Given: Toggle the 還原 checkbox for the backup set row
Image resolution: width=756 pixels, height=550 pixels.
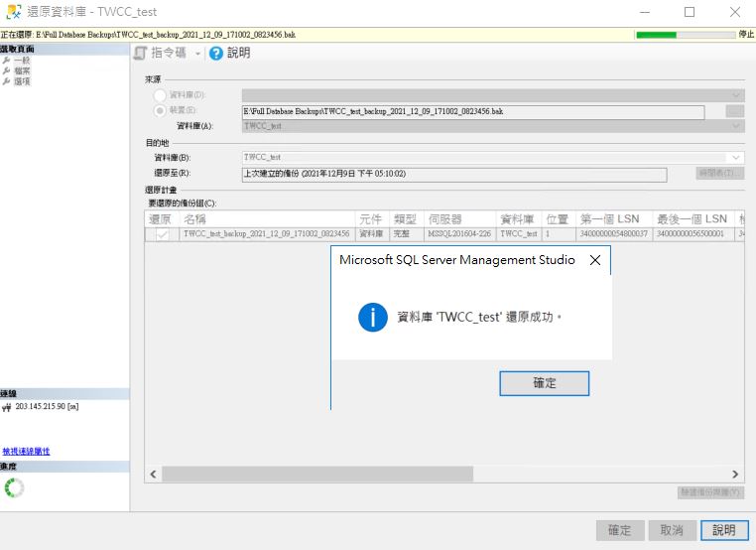Looking at the screenshot, I should tap(163, 234).
